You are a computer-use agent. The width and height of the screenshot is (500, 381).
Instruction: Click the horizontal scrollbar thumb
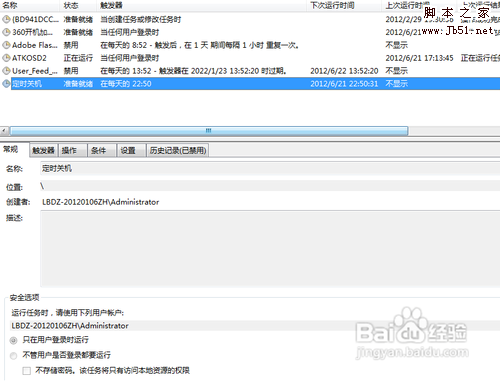point(209,131)
